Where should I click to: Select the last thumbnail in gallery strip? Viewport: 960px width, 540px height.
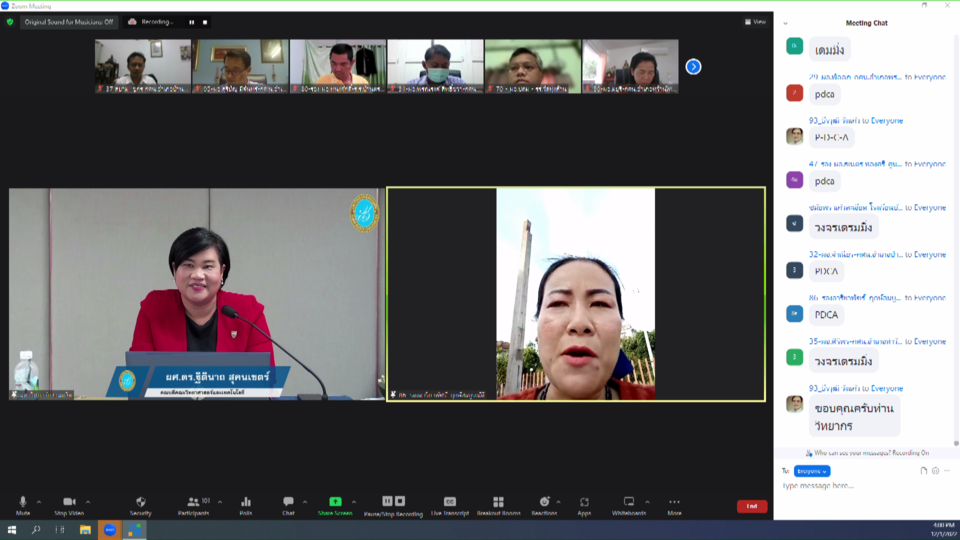(630, 66)
